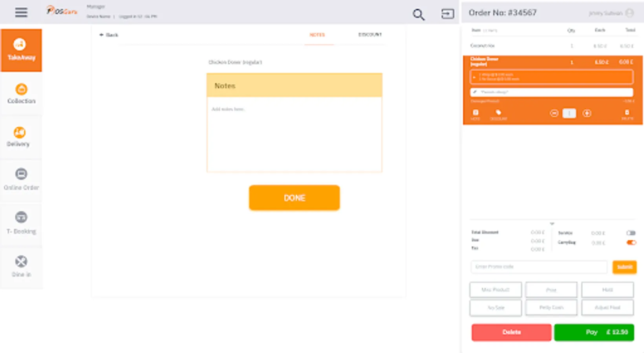Image resolution: width=644 pixels, height=353 pixels.
Task: Remove Chicken Doner using the trash icon
Action: (627, 114)
